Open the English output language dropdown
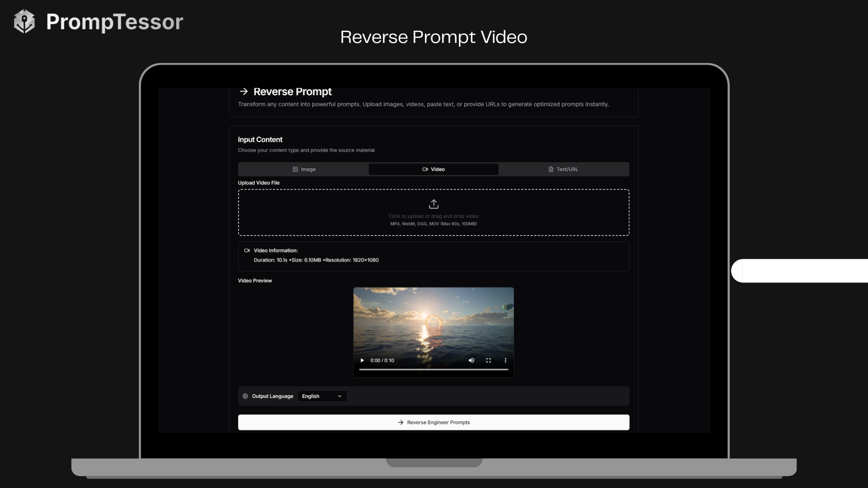868x488 pixels. 321,396
